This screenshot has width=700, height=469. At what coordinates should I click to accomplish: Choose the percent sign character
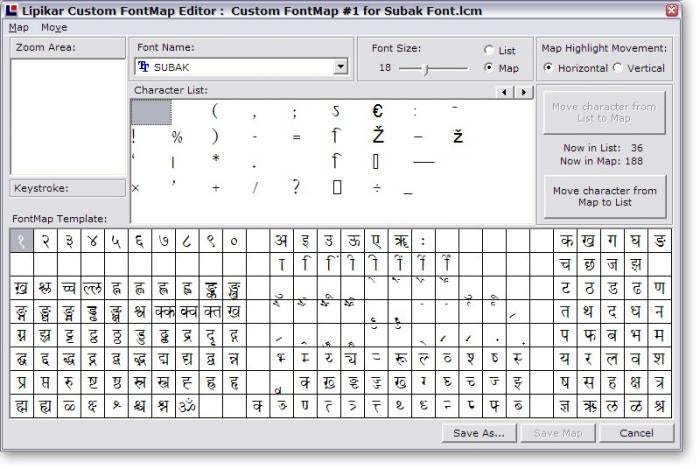coord(177,137)
